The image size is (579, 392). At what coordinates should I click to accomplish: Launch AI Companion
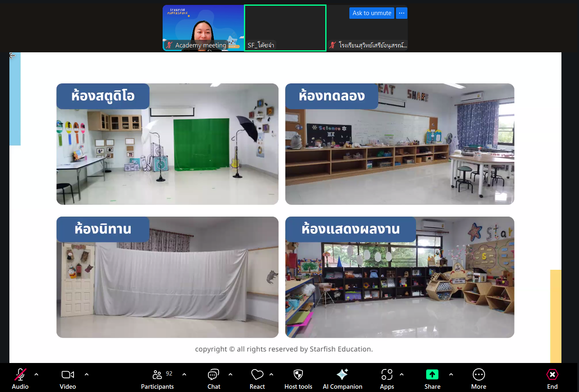tap(342, 379)
